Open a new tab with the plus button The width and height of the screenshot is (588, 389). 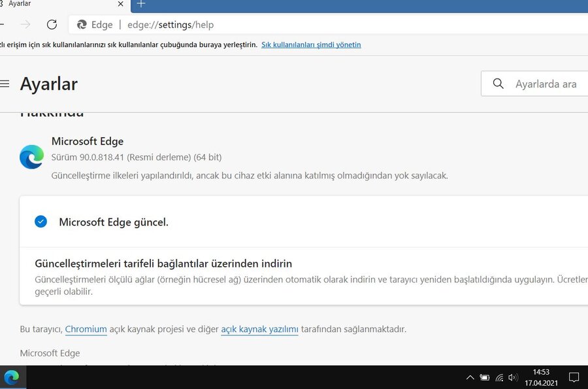coord(141,4)
